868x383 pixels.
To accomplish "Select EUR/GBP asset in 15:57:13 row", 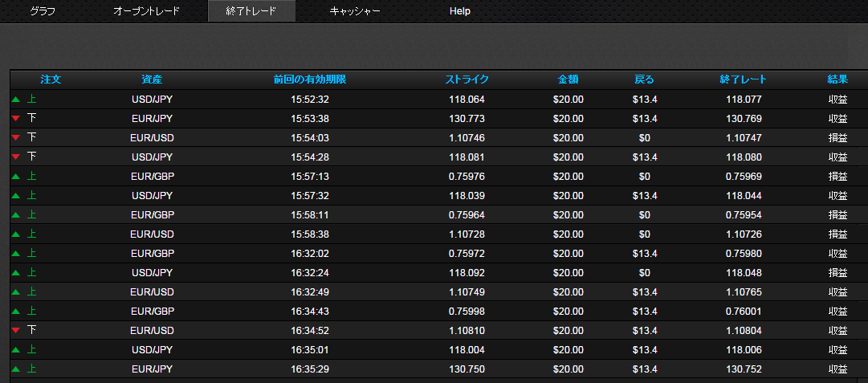I will tap(153, 177).
